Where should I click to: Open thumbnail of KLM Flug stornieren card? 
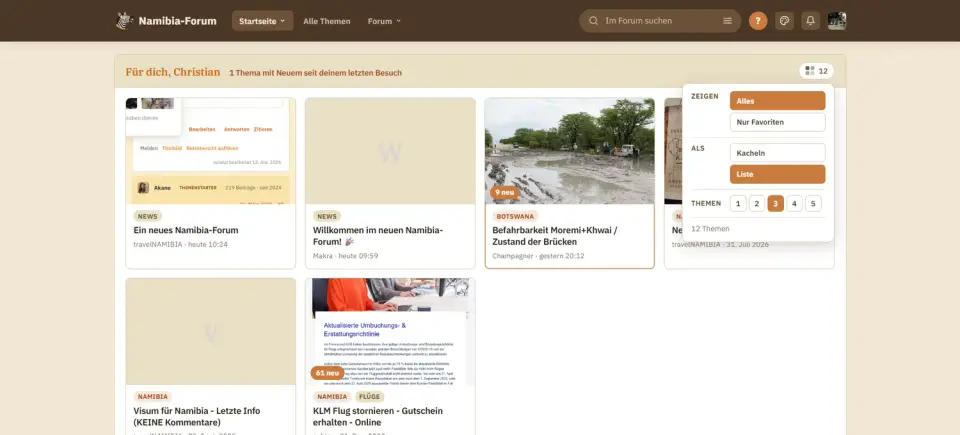pyautogui.click(x=390, y=331)
